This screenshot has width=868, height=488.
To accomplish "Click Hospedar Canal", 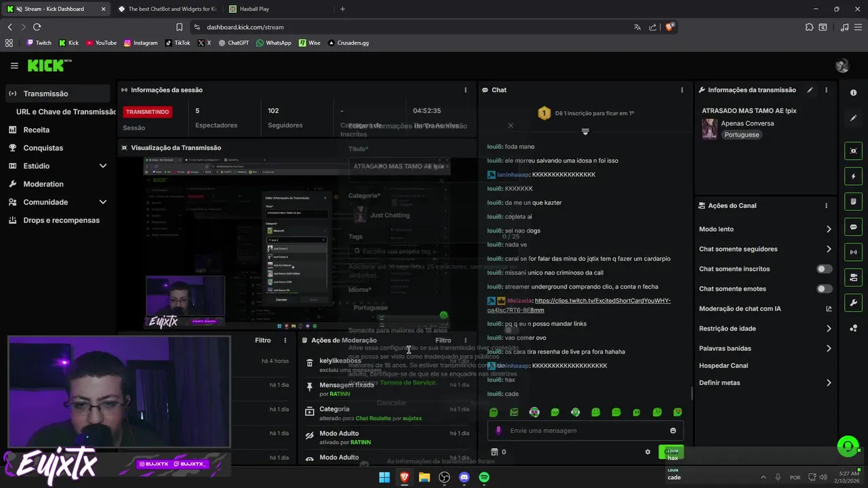I will click(x=724, y=365).
